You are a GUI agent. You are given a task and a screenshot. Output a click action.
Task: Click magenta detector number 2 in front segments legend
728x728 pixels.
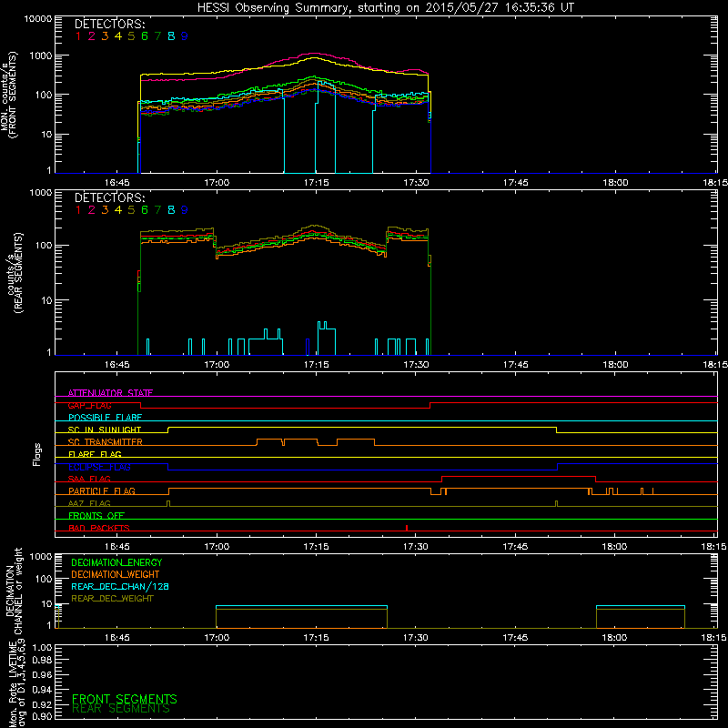(x=92, y=35)
